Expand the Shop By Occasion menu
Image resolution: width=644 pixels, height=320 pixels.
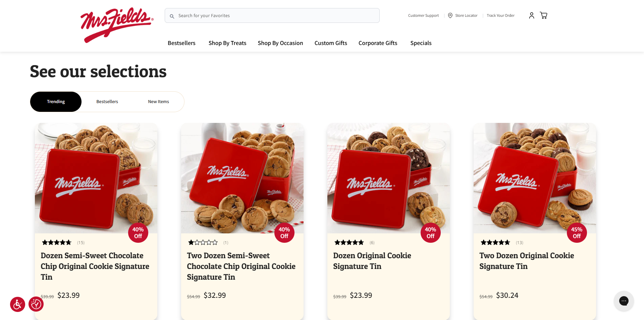coord(280,43)
